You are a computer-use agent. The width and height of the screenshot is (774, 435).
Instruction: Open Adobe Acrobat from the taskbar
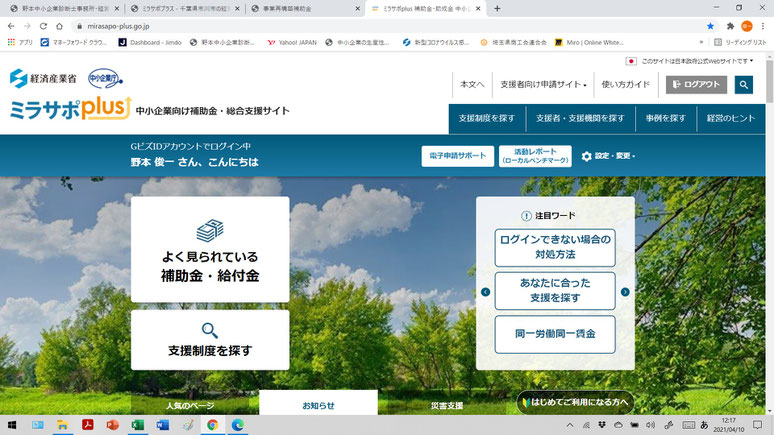coord(87,425)
